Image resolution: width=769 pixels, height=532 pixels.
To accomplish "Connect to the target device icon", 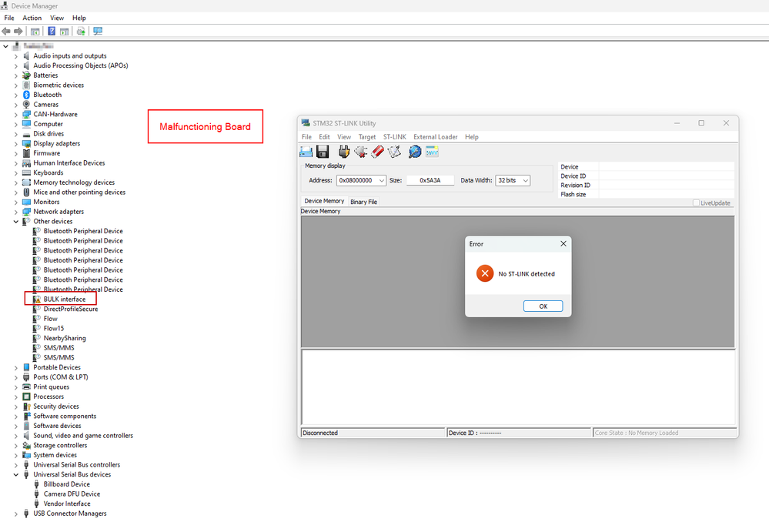I will coord(343,152).
